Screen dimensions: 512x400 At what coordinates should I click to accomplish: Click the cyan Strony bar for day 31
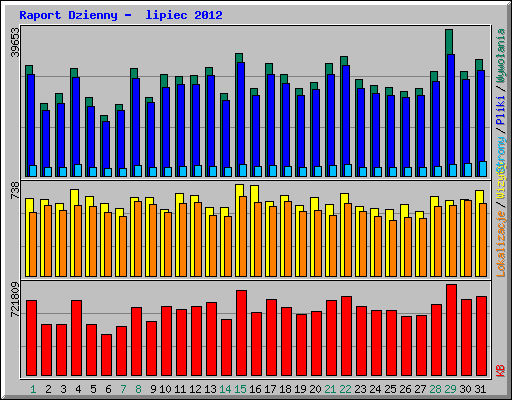483,169
